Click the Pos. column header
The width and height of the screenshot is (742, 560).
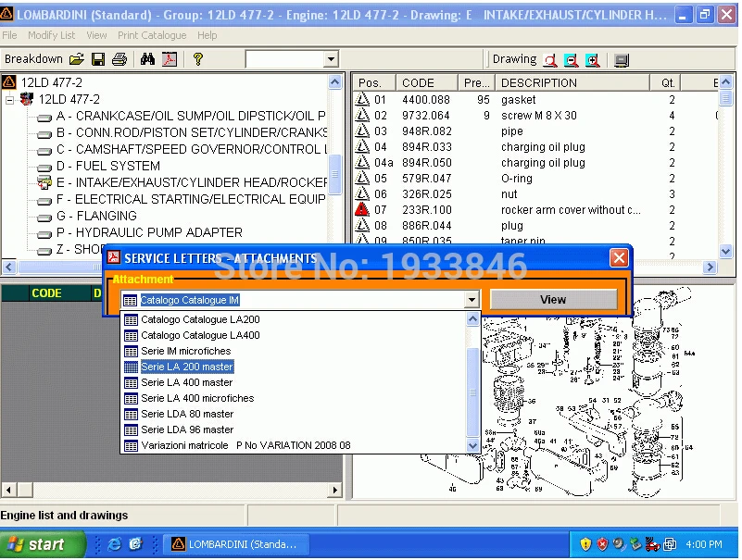tap(374, 82)
